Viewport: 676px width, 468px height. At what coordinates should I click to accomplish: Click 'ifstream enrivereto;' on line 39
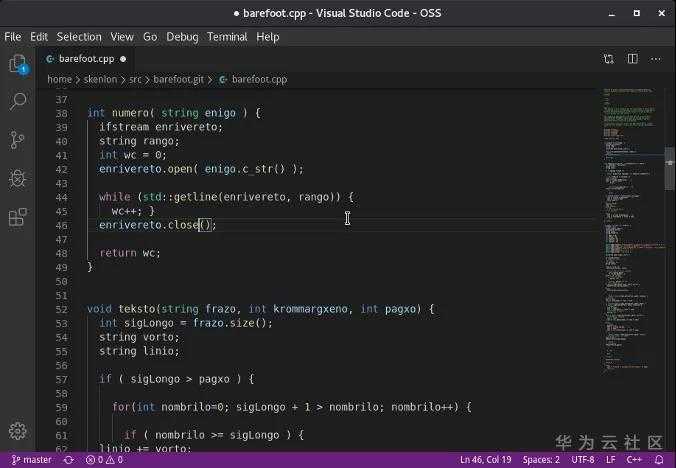click(x=161, y=127)
